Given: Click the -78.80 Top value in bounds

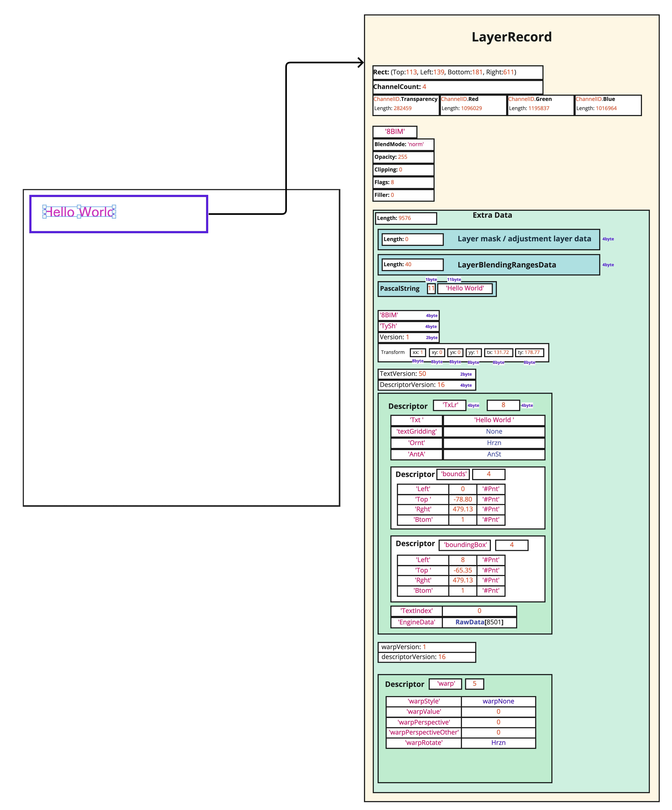Looking at the screenshot, I should [463, 500].
